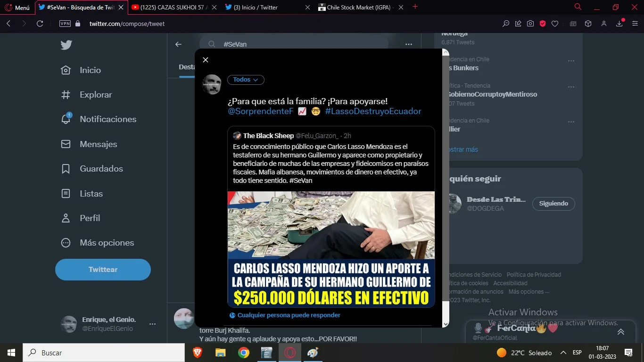Take a snapshot with camera icon

coord(530,24)
